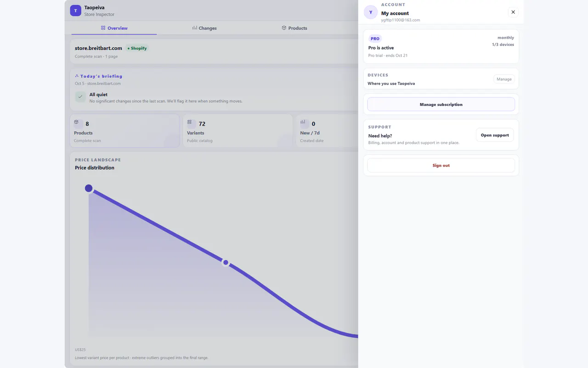This screenshot has height=368, width=588.
Task: Click the Products card box icon
Action: [76, 122]
